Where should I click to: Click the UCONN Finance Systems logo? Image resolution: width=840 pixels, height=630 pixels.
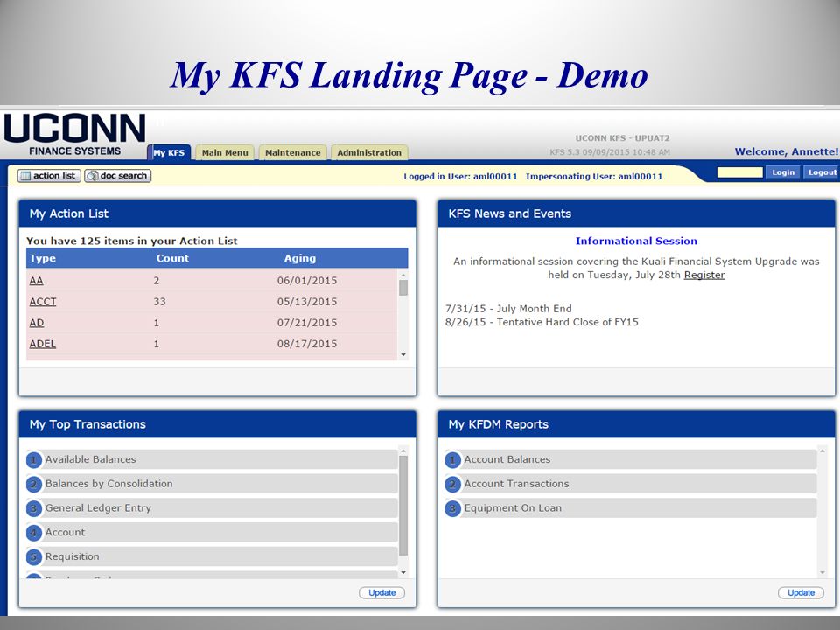(x=75, y=134)
